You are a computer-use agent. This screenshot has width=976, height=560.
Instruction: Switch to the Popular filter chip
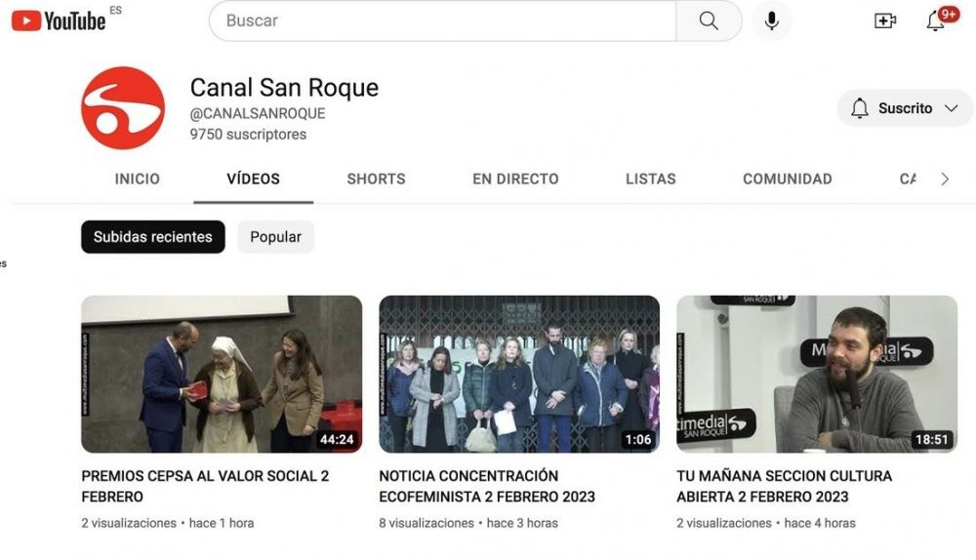pyautogui.click(x=275, y=237)
